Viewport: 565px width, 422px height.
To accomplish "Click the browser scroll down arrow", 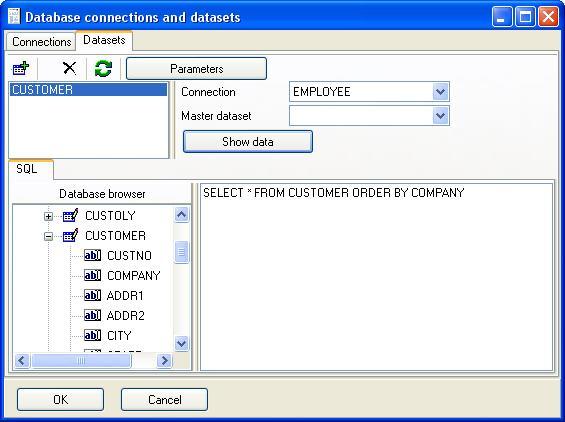I will (182, 343).
